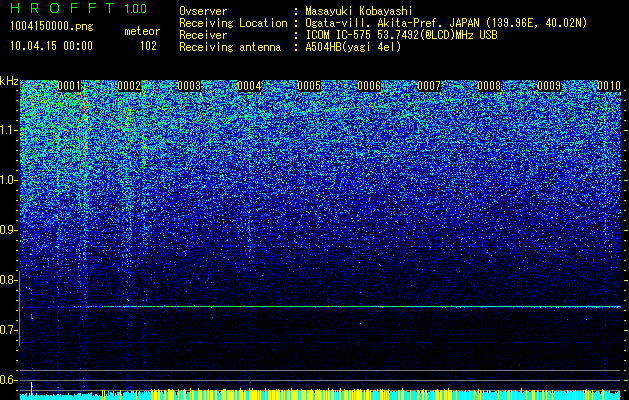The height and width of the screenshot is (400, 629).
Task: Click time marker 0003
Action: tap(189, 86)
